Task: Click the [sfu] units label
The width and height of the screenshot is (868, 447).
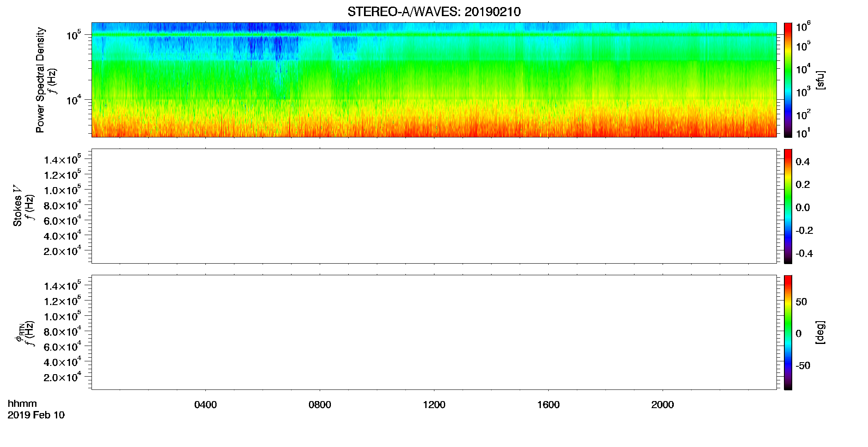Action: coord(820,80)
